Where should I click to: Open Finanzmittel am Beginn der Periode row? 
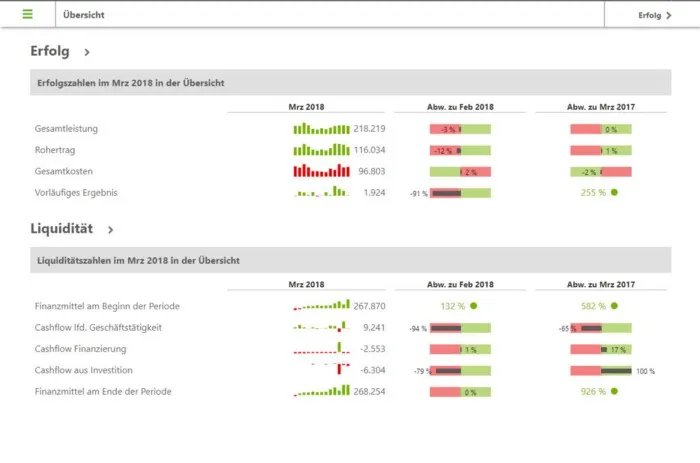[107, 306]
